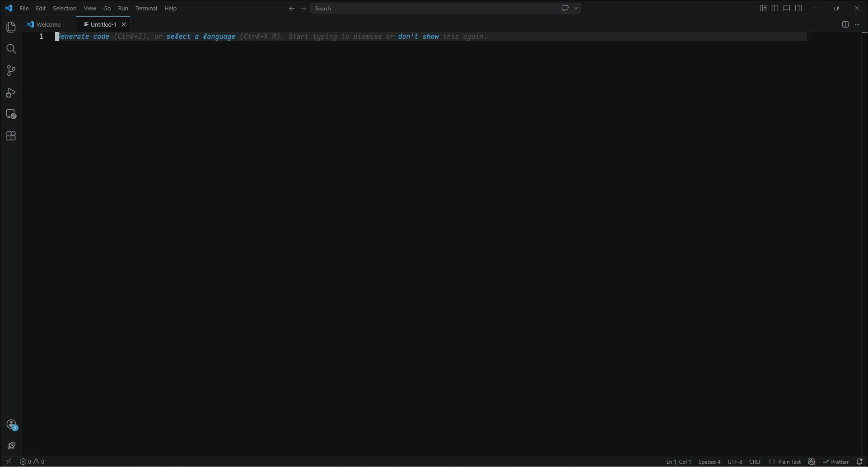
Task: Toggle the secondary side bar
Action: (798, 8)
